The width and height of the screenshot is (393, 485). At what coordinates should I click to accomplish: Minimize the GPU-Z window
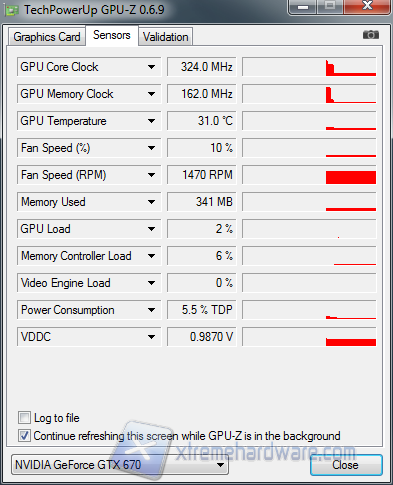(303, 7)
